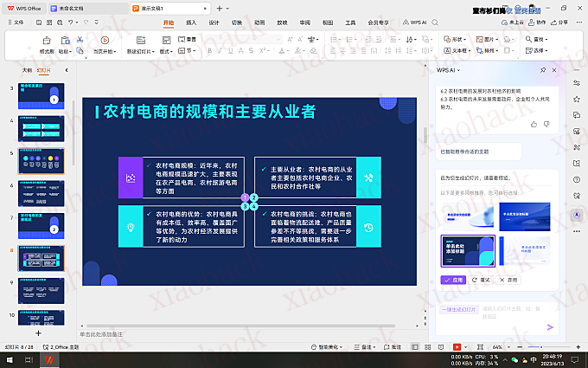
Task: Click the WPS AI icon in right sidebar
Action: pyautogui.click(x=577, y=215)
